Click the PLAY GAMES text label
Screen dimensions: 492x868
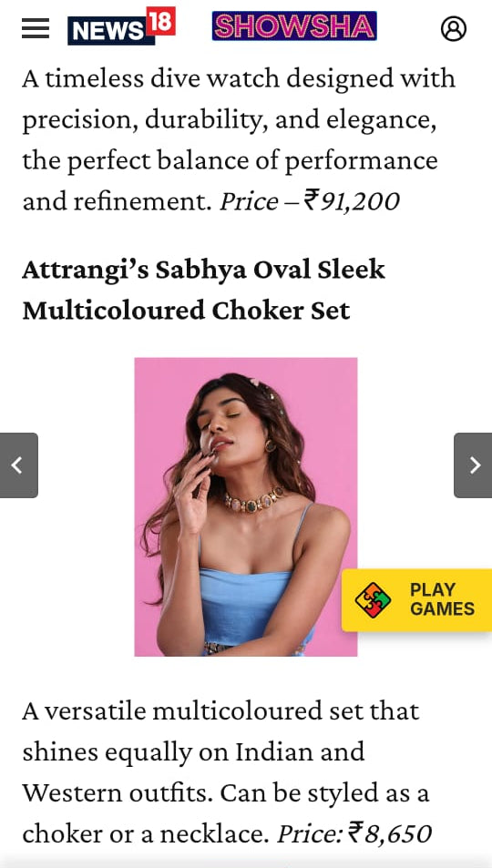coord(442,599)
